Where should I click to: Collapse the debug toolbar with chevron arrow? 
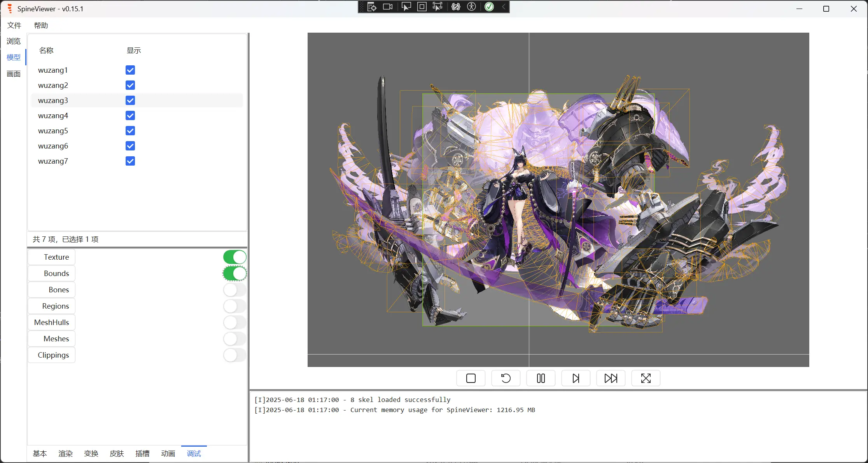pyautogui.click(x=504, y=7)
